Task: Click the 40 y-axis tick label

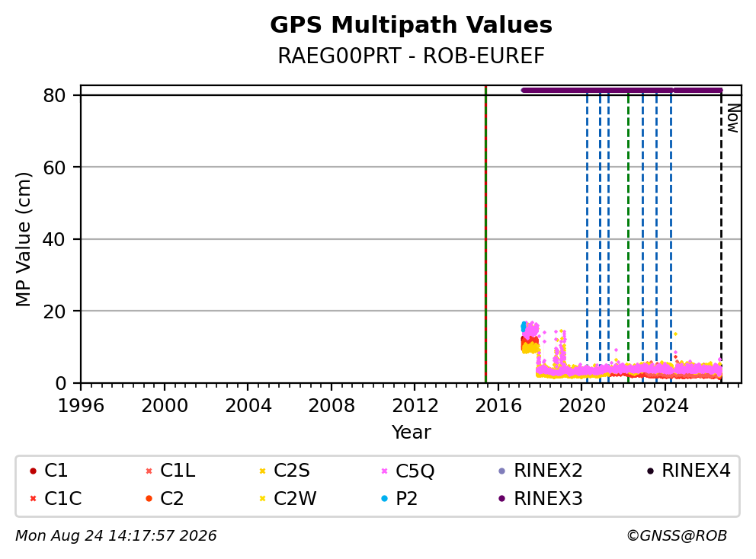Action: coord(54,239)
